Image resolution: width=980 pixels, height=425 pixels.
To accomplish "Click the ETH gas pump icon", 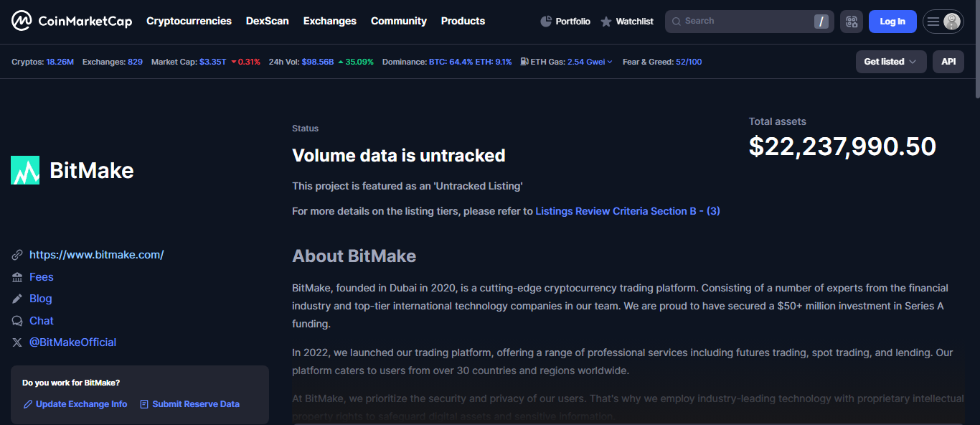I will (x=524, y=62).
